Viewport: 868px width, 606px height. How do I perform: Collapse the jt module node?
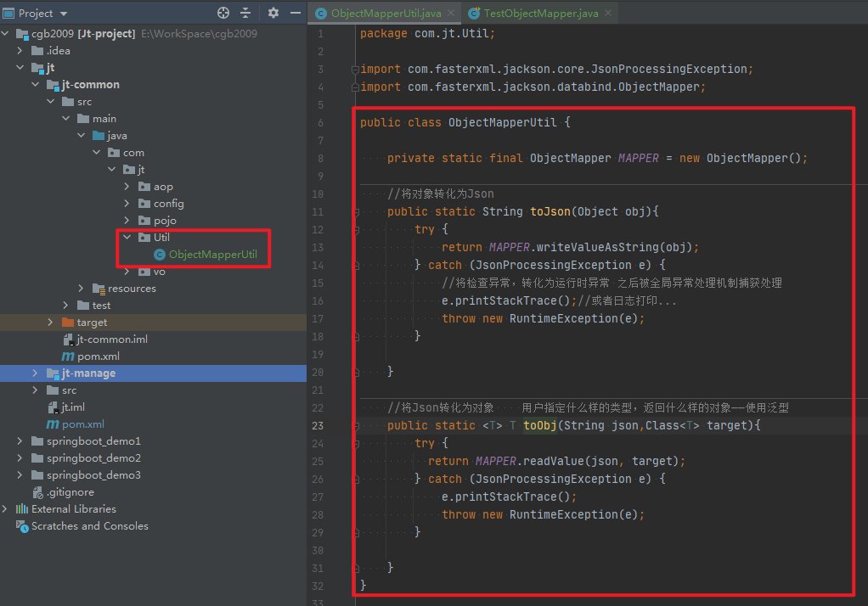(x=20, y=68)
